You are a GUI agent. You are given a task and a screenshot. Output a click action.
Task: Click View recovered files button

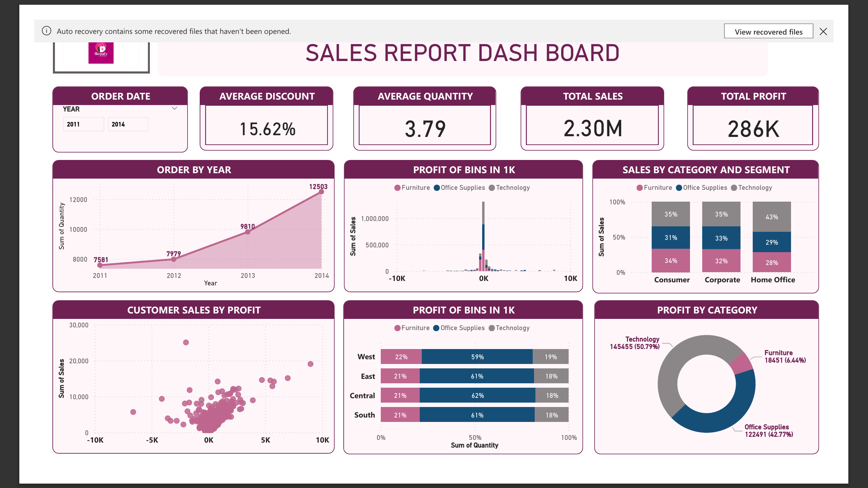tap(768, 32)
